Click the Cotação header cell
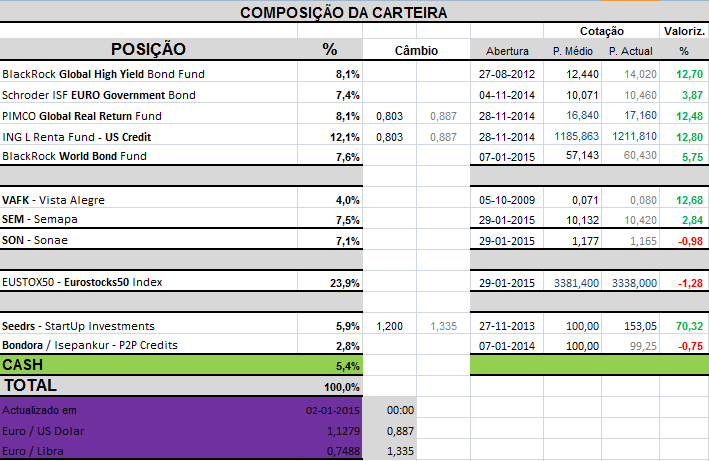This screenshot has height=461, width=709. 602,31
